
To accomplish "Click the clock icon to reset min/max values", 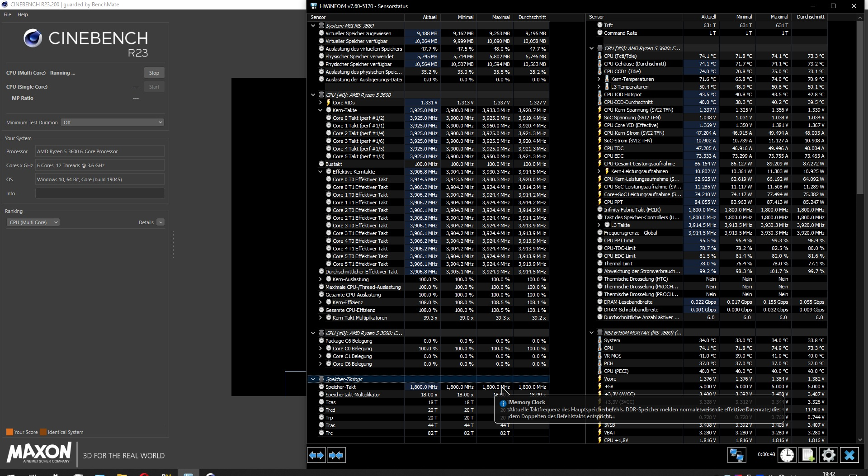I will 787,455.
